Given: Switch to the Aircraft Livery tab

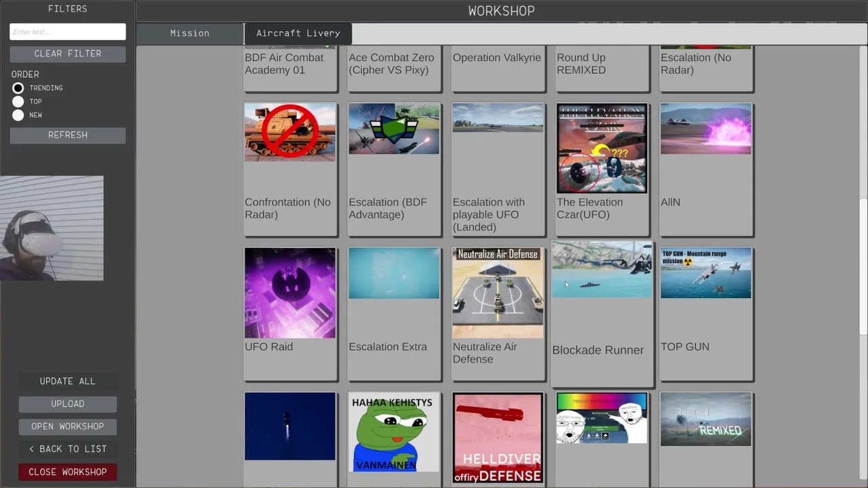Looking at the screenshot, I should point(298,33).
